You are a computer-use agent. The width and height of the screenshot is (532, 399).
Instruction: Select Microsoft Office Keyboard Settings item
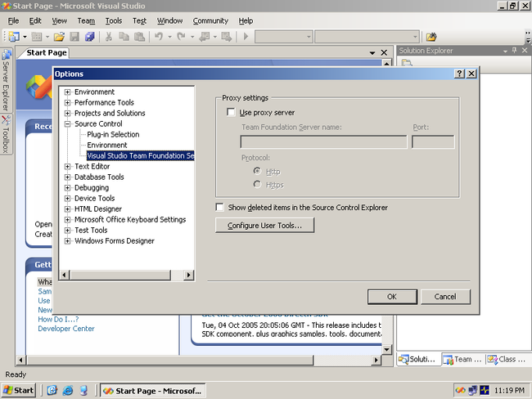[130, 220]
